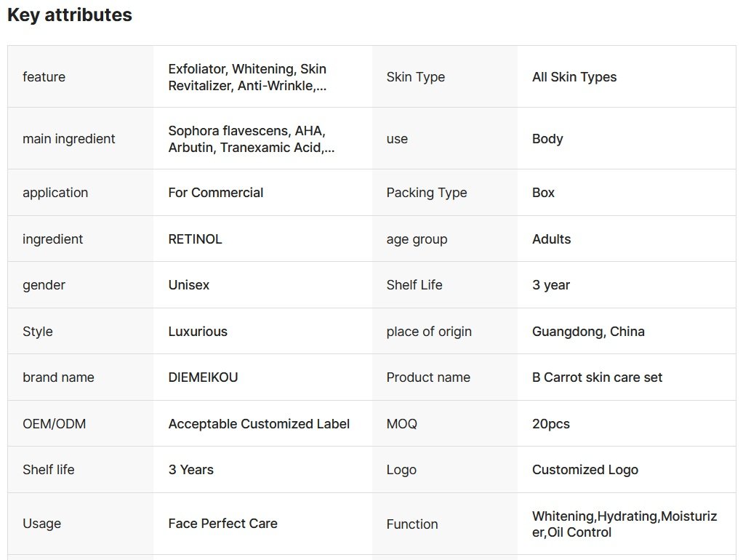The image size is (743, 560).
Task: Click the 'All Skin Types' value
Action: click(x=574, y=77)
